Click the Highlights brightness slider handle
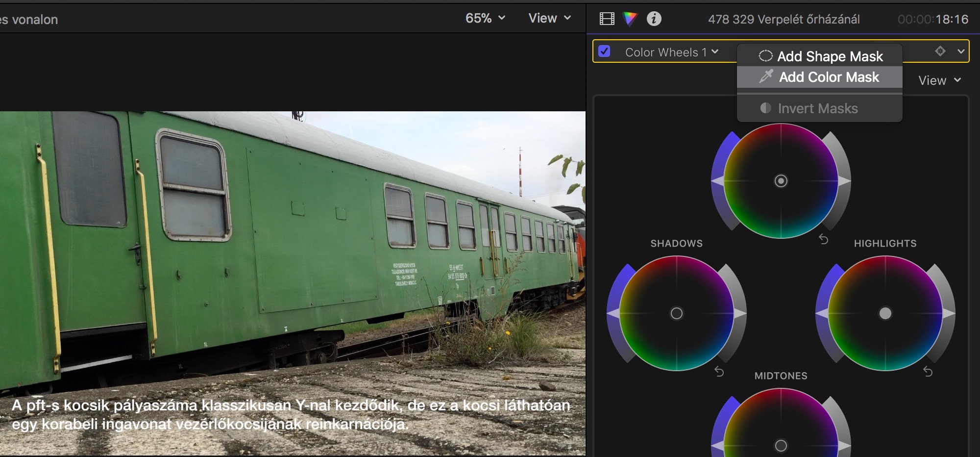The height and width of the screenshot is (457, 980). pyautogui.click(x=949, y=313)
